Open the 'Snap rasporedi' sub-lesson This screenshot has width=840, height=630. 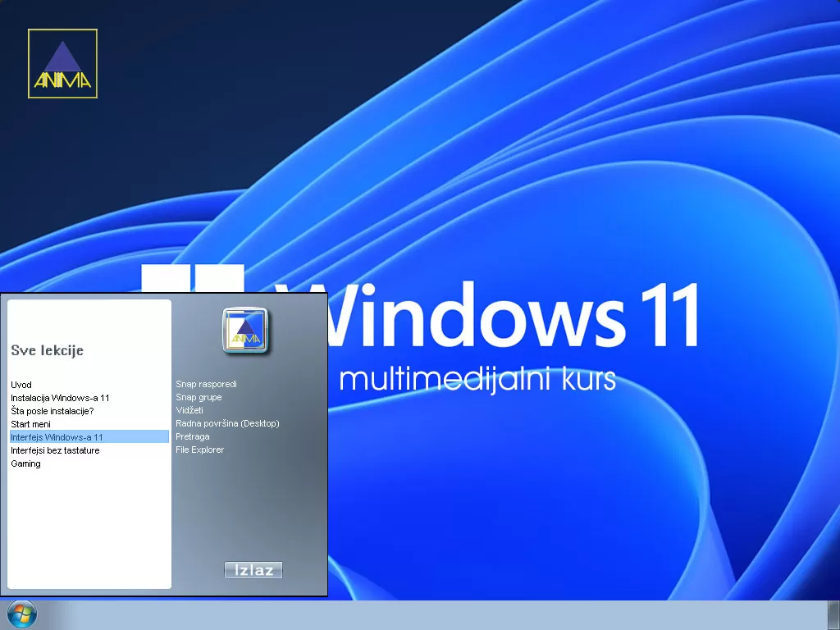(205, 383)
